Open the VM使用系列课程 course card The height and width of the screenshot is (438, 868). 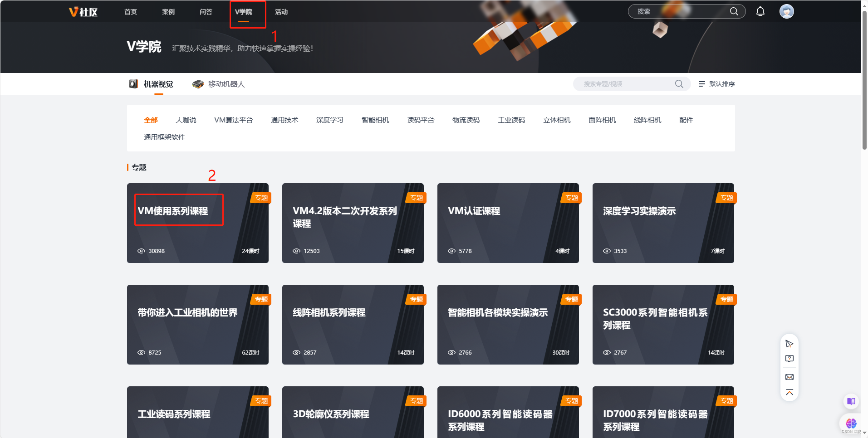(x=198, y=223)
